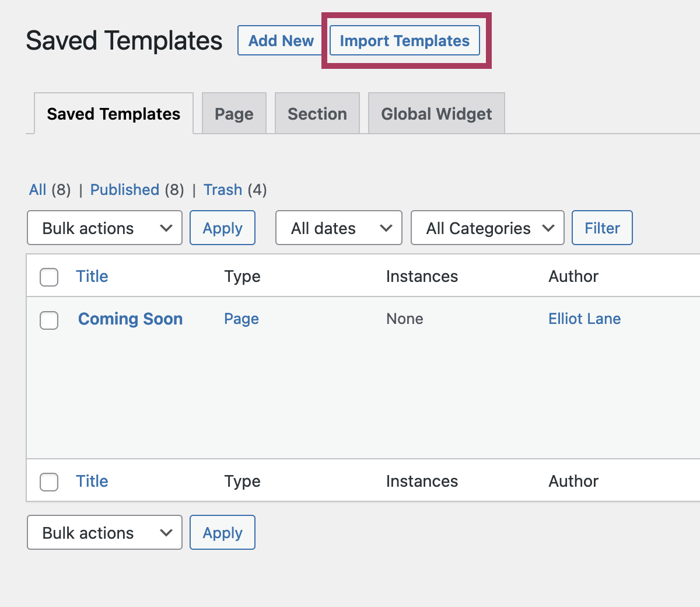Stay on the Saved Templates tab
This screenshot has height=607, width=700.
pos(113,113)
